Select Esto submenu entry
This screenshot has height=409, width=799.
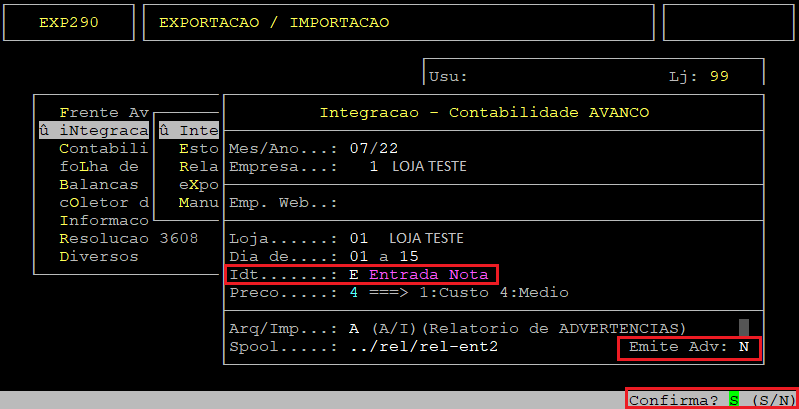click(x=198, y=148)
